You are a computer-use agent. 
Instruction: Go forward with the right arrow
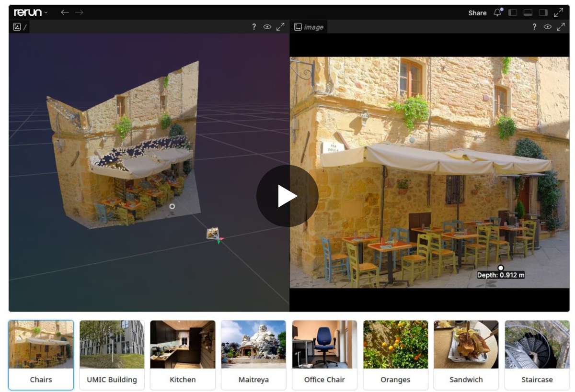click(79, 12)
